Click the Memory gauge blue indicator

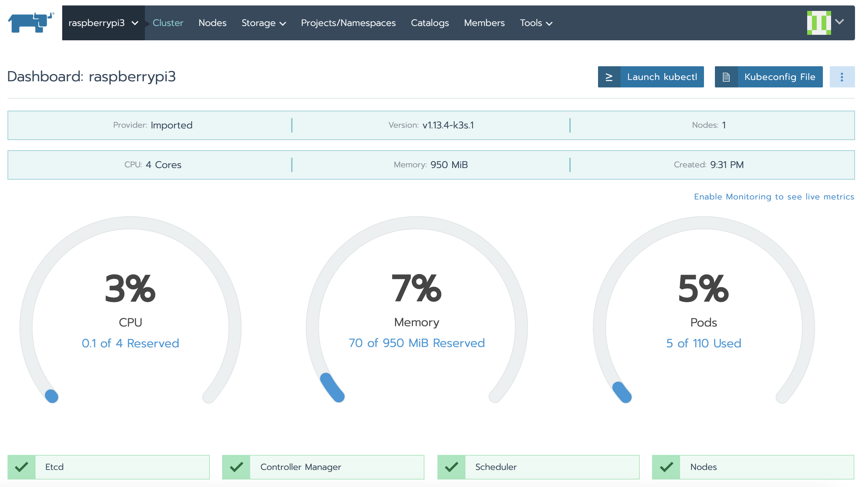coord(332,388)
